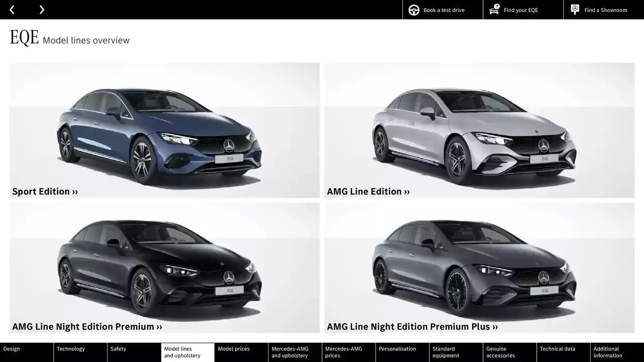Click the showroom location pin icon
This screenshot has height=362, width=644.
pyautogui.click(x=575, y=9)
